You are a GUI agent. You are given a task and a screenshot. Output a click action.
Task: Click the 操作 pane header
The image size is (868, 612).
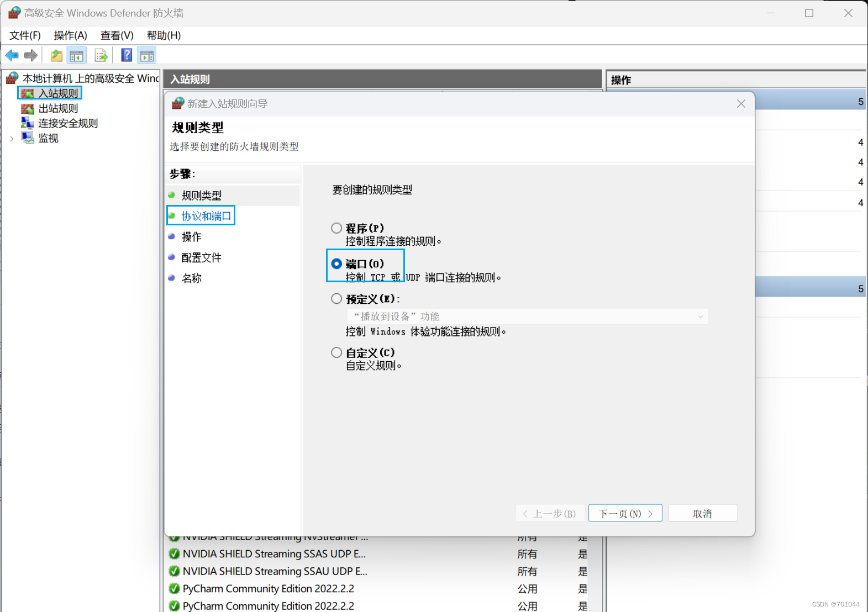[x=736, y=80]
